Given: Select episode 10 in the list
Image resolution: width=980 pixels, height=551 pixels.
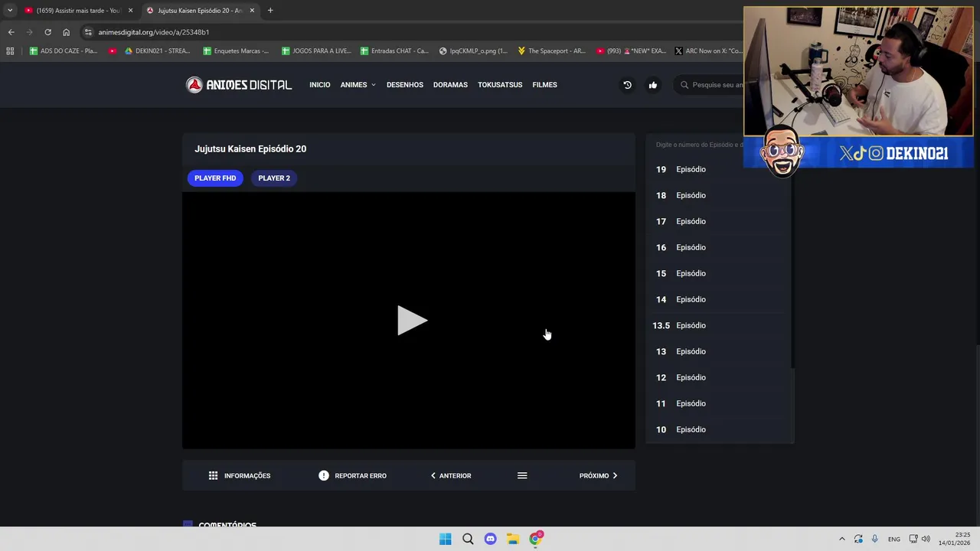Looking at the screenshot, I should 715,429.
